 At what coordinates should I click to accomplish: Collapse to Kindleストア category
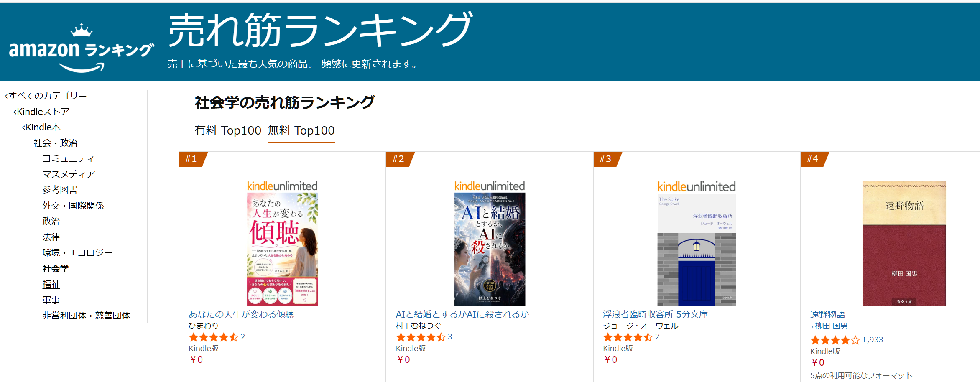[41, 112]
